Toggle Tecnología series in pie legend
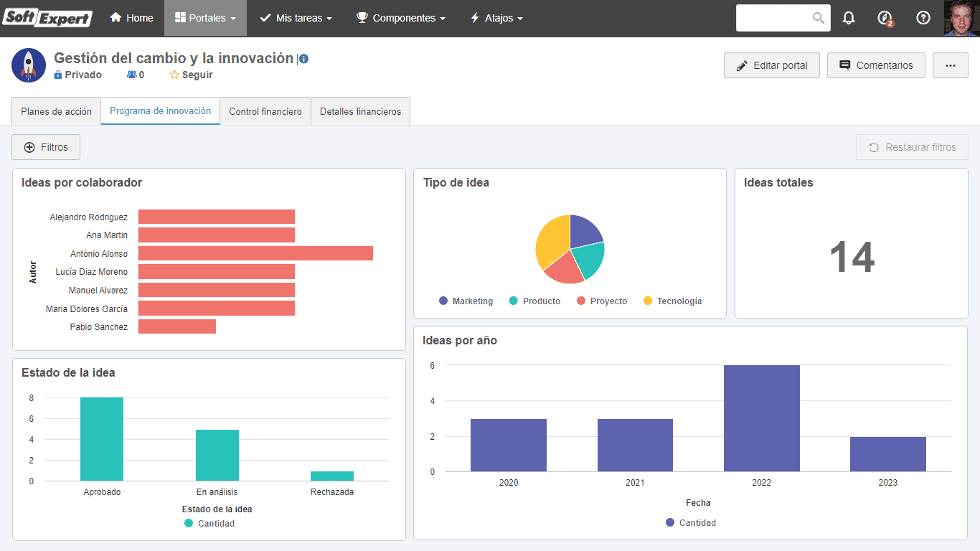The width and height of the screenshot is (980, 551). coord(672,301)
